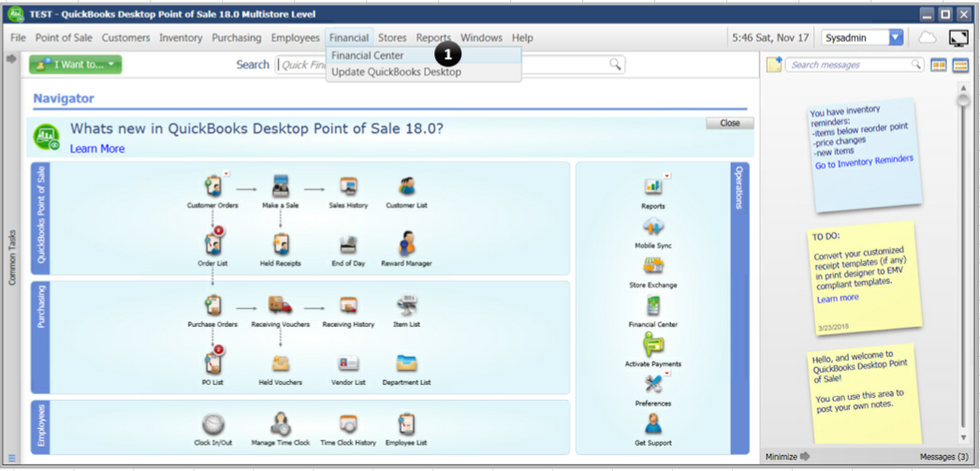Click the Get Support icon
980x471 pixels.
[653, 423]
